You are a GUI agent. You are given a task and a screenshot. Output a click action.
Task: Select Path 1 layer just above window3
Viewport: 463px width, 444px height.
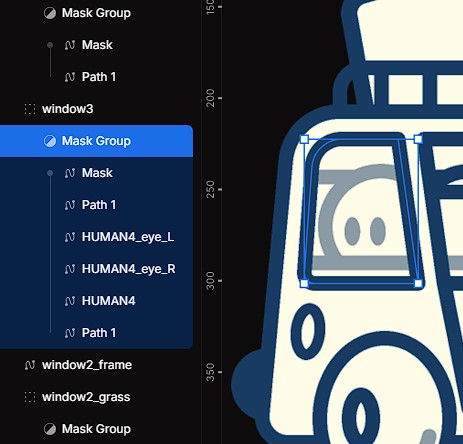point(99,77)
